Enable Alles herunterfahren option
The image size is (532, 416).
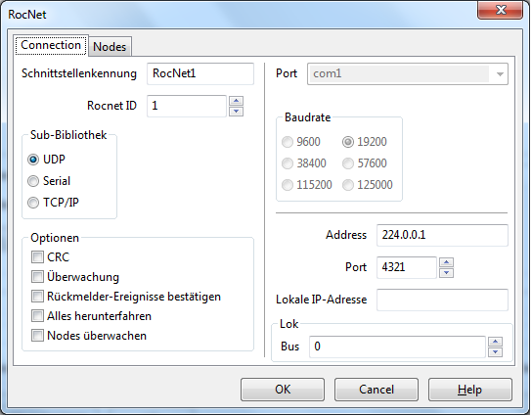[x=91, y=316]
